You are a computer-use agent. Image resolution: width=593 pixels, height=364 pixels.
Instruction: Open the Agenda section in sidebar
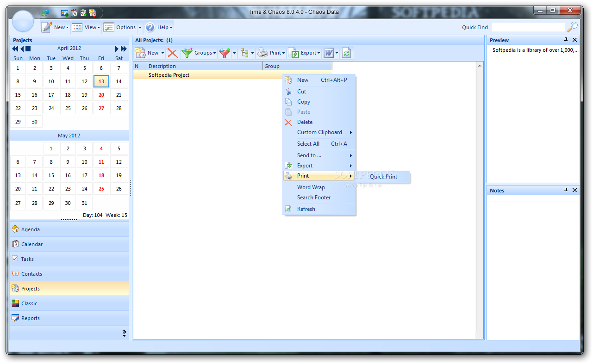[x=69, y=229]
